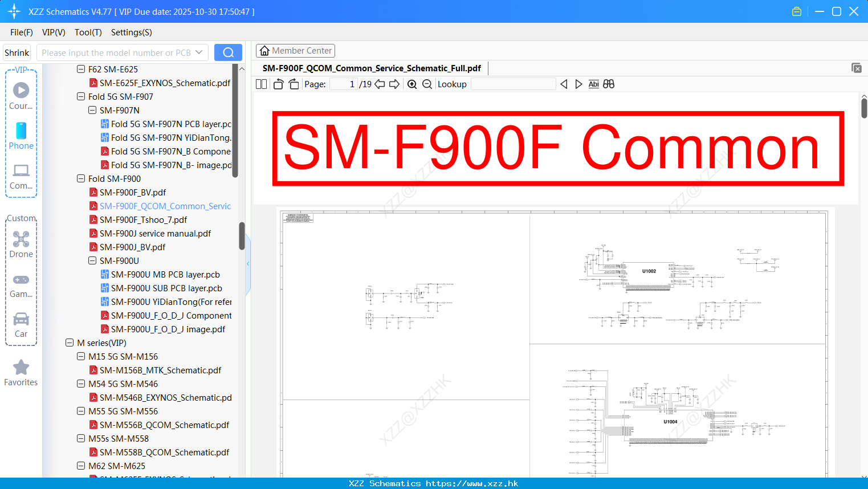Collapse the M54 5G SM-M546 node
Screen dimensions: 868x489
click(81, 384)
